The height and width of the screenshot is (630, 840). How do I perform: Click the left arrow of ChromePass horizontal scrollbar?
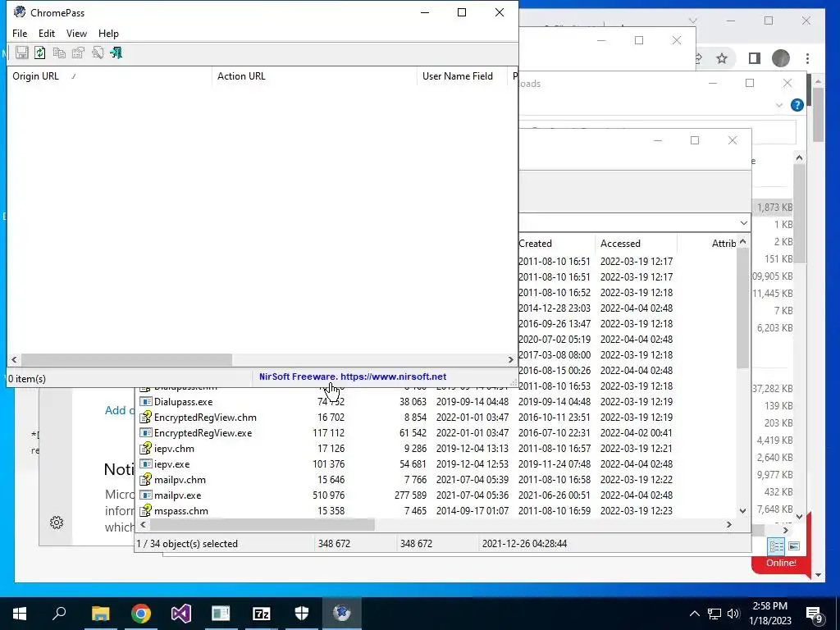point(15,359)
